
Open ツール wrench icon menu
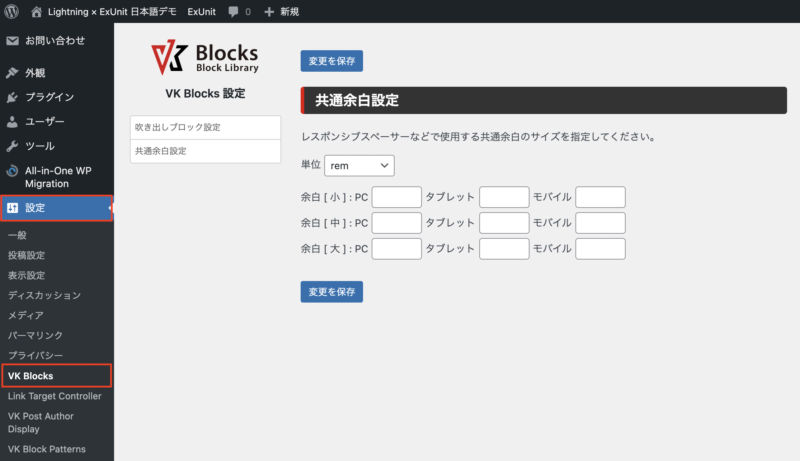point(13,146)
